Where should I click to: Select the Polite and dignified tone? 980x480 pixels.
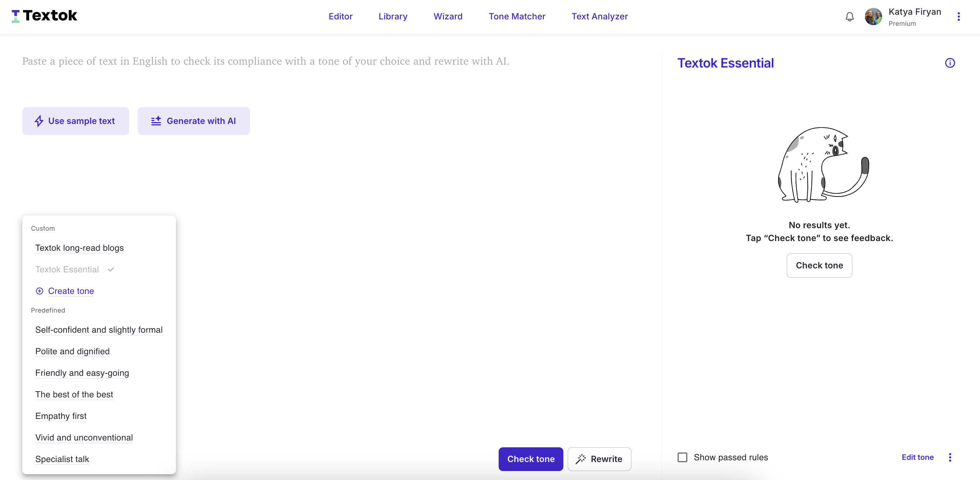coord(72,351)
